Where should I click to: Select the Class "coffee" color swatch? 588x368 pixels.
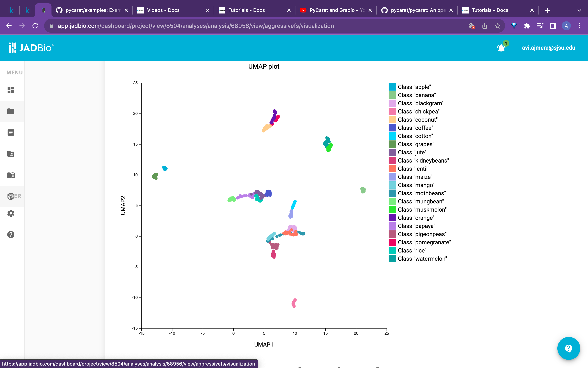(392, 128)
